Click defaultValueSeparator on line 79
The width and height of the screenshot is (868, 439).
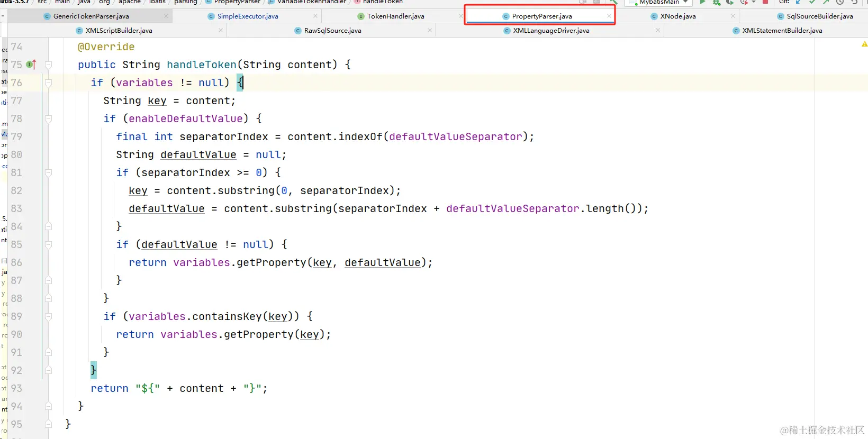(456, 137)
